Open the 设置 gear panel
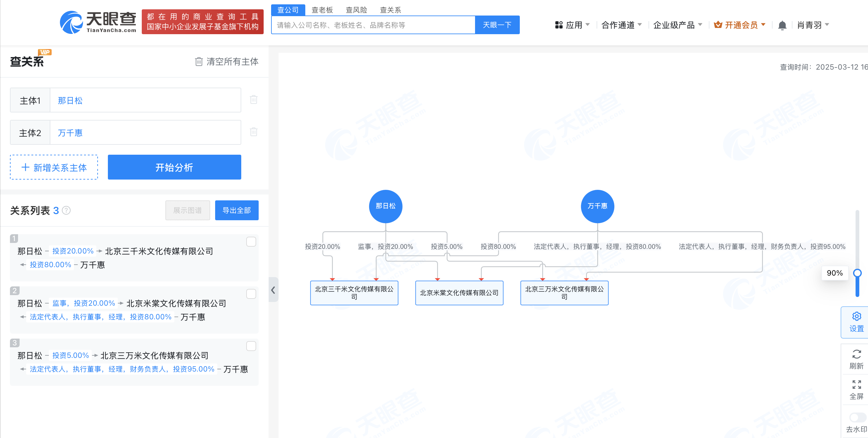Viewport: 868px width, 438px height. pyautogui.click(x=856, y=322)
